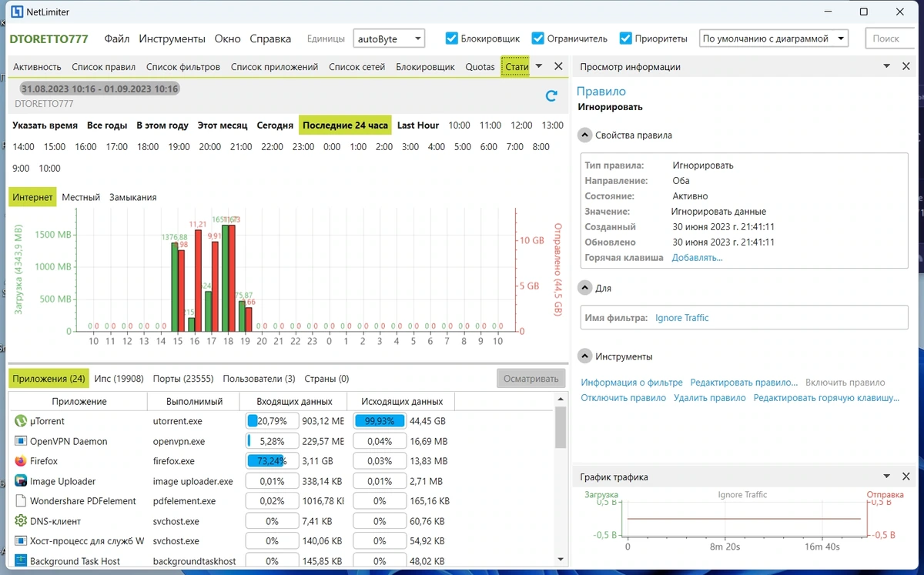Collapse the Инструменты section
This screenshot has width=924, height=575.
pos(584,356)
